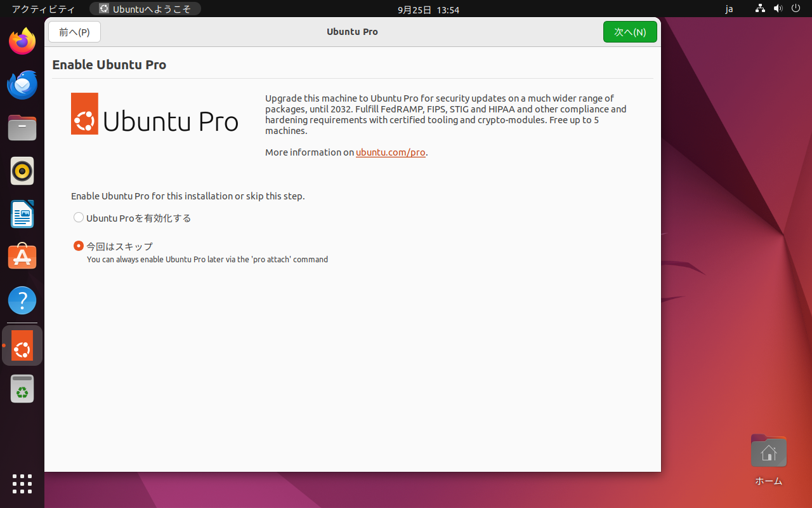Image resolution: width=812 pixels, height=508 pixels.
Task: Select the '今回はスキップ' radio option
Action: click(x=79, y=246)
